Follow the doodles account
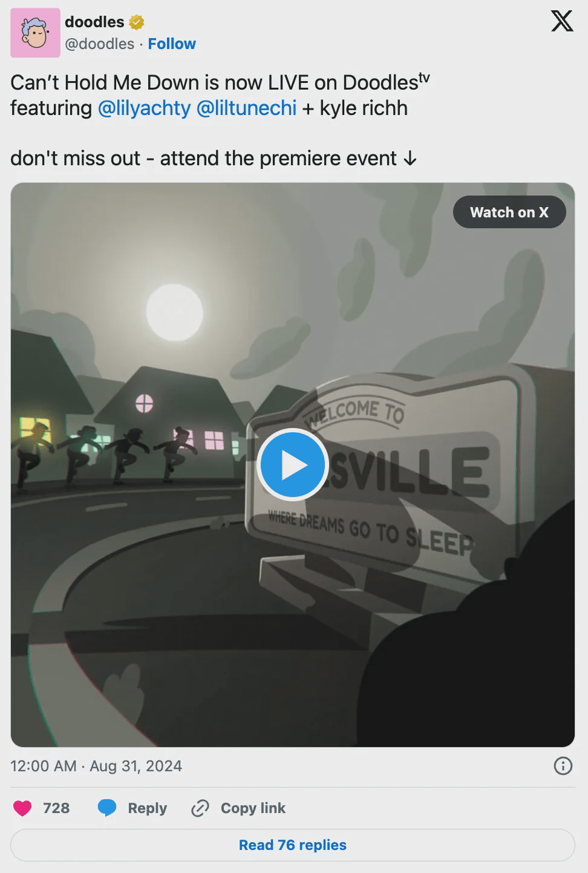Image resolution: width=588 pixels, height=873 pixels. pos(172,44)
